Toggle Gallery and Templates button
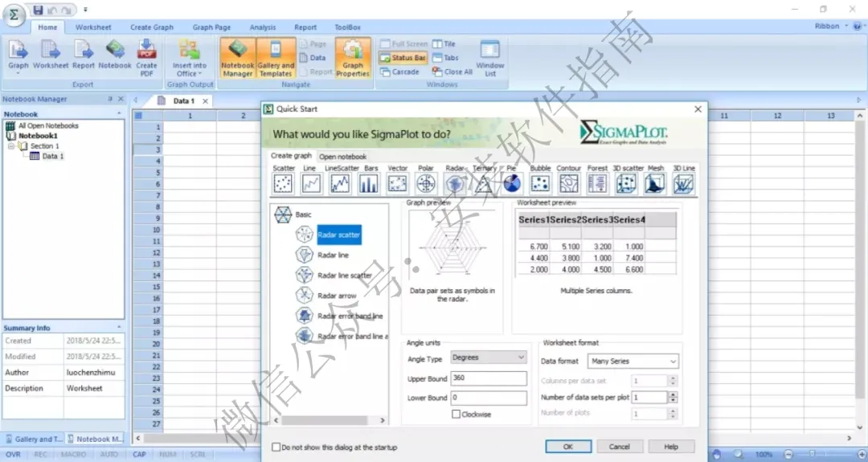The height and width of the screenshot is (462, 868). click(276, 58)
